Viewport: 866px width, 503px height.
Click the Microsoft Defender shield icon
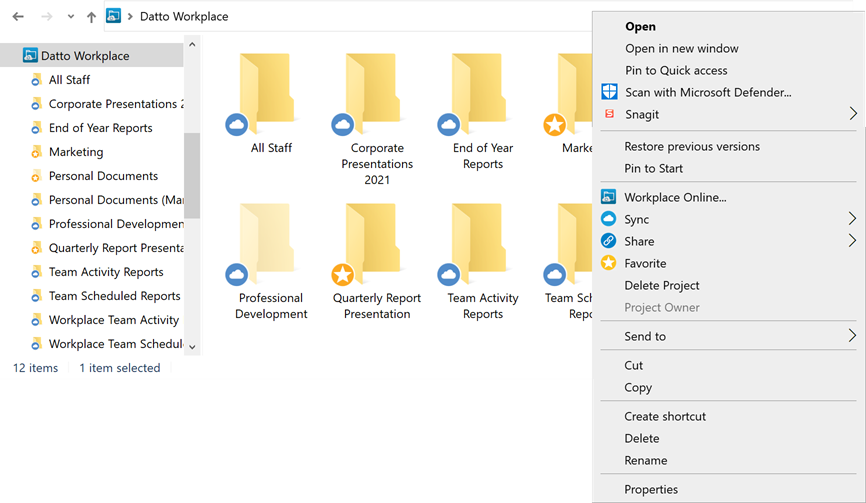point(609,92)
